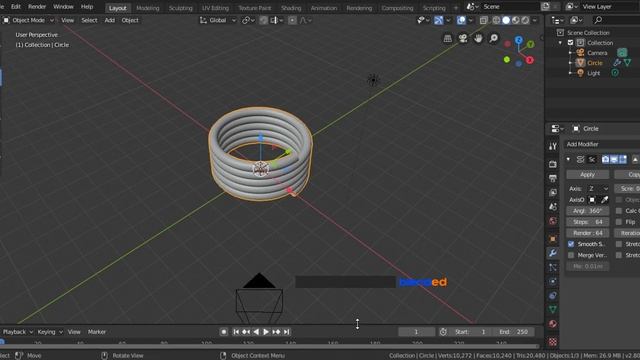Open the Object Data properties tab
This screenshot has height=360, width=640.
(553, 309)
